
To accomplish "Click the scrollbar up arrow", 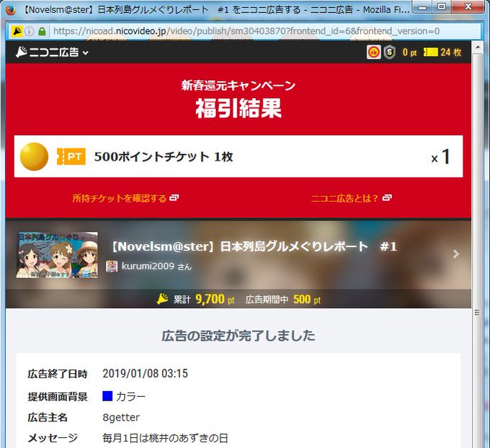I will (478, 47).
